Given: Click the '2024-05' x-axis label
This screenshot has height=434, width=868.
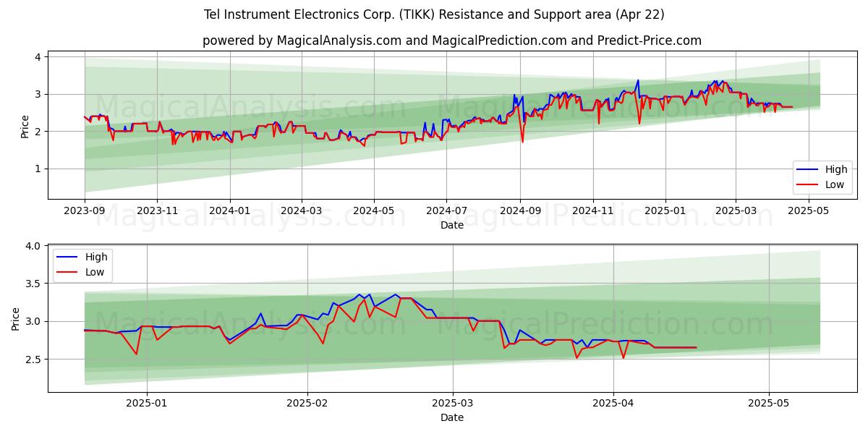Looking at the screenshot, I should click(x=374, y=211).
